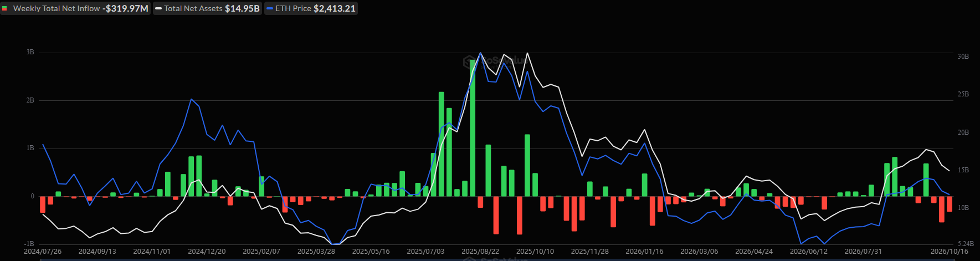Screen dimensions: 980x261
Task: Click the 3B left axis label
Action: coord(30,52)
